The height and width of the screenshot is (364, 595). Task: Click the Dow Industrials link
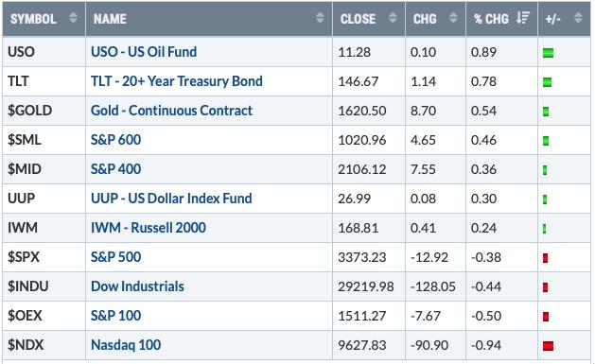(x=137, y=286)
